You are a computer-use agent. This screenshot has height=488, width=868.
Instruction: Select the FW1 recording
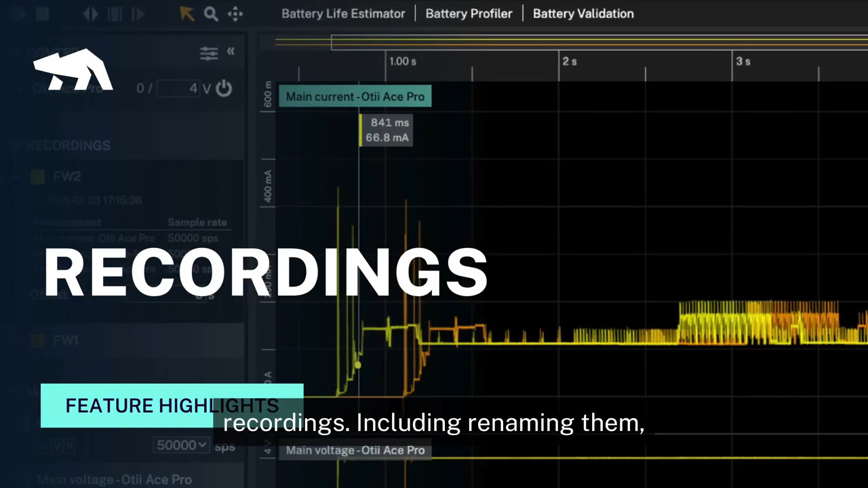point(65,340)
